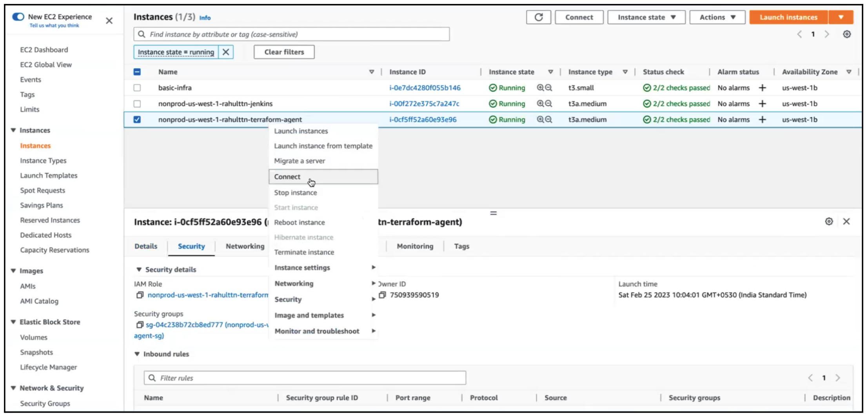Open Monitor and troubleshoot submenu

[x=323, y=331]
